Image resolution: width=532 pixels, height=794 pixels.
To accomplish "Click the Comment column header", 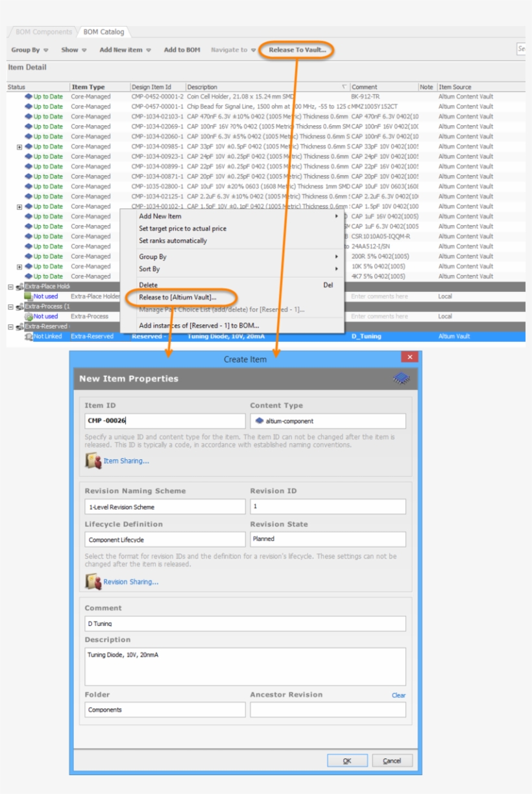I will point(383,87).
